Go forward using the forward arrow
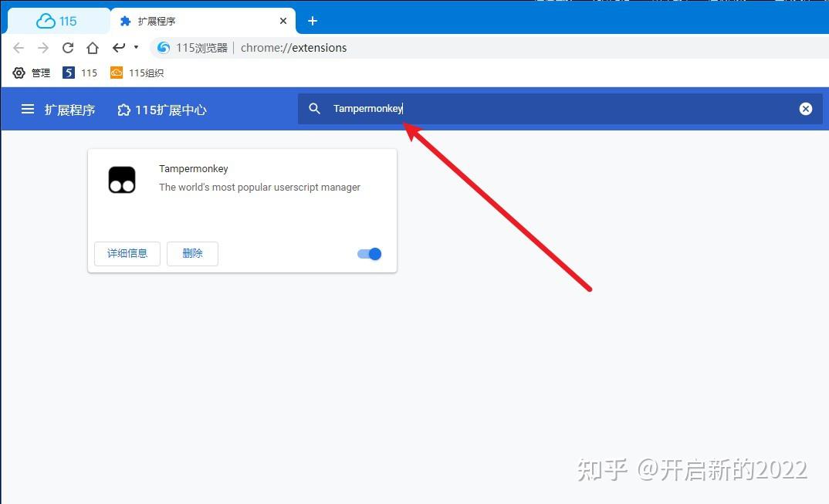829x504 pixels. (x=42, y=48)
